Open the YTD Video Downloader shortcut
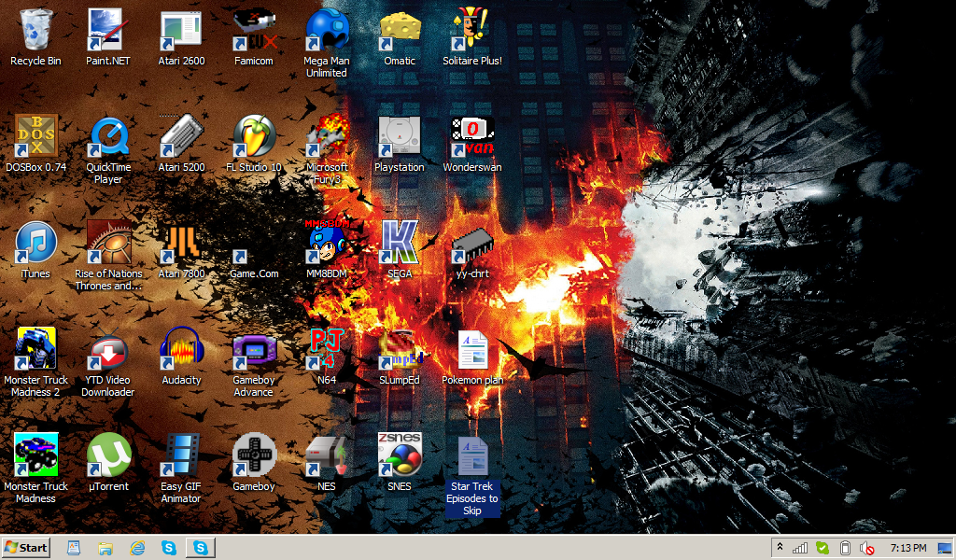The height and width of the screenshot is (560, 956). [x=108, y=349]
